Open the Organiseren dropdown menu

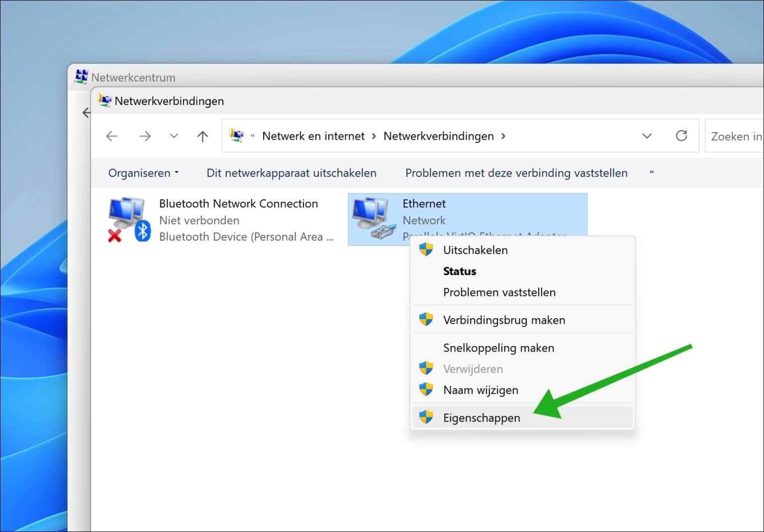pos(143,173)
